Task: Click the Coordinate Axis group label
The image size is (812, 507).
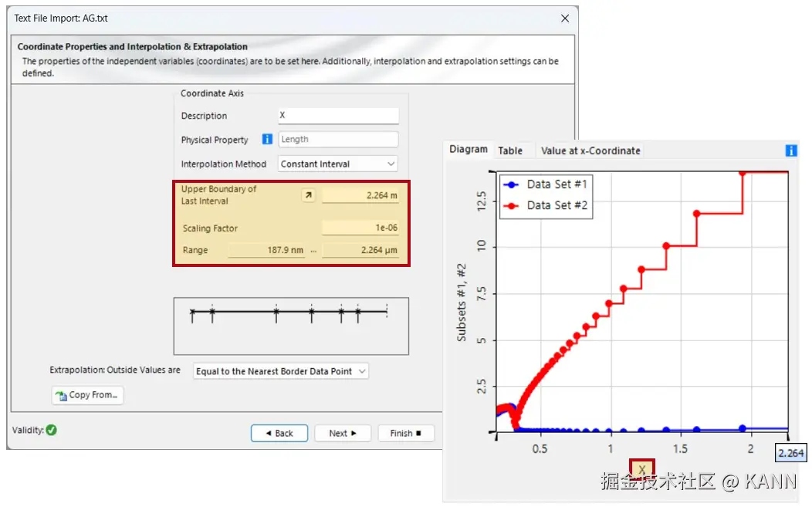Action: click(x=211, y=93)
